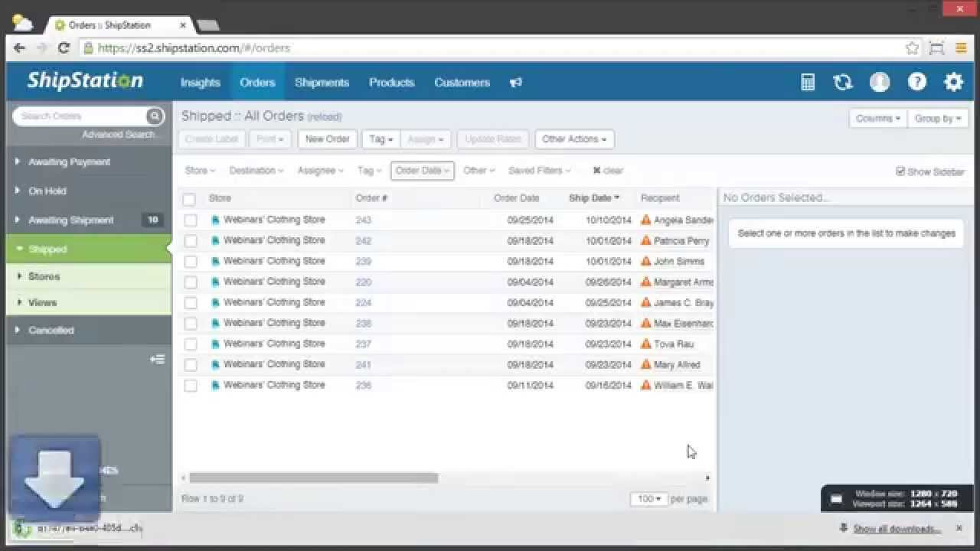The image size is (980, 551).
Task: Click the warning triangle for Patricia Perry
Action: (x=645, y=240)
